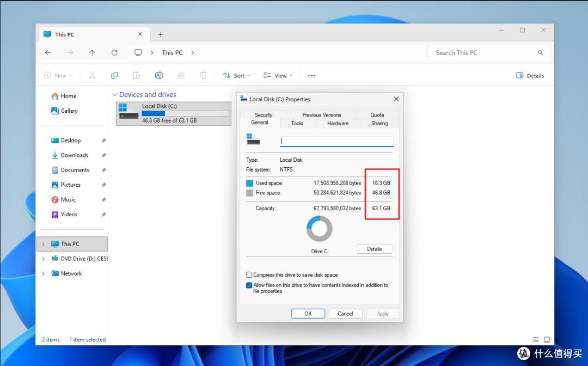Image resolution: width=588 pixels, height=366 pixels.
Task: Uncheck Allow files to be indexed
Action: tap(249, 285)
